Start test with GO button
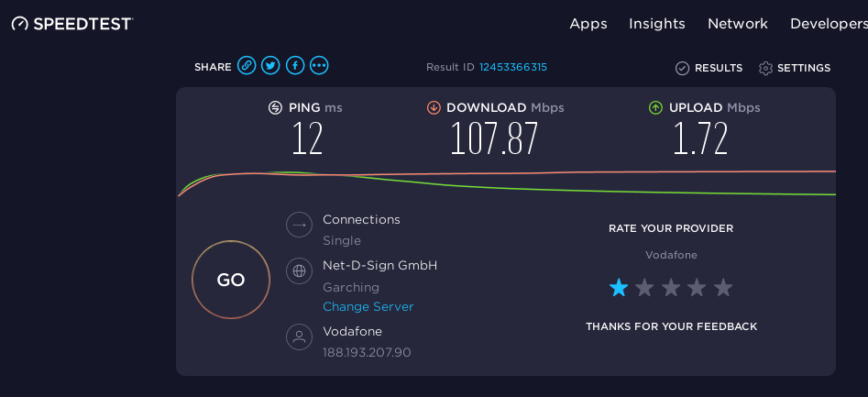868x397 pixels. [x=231, y=280]
